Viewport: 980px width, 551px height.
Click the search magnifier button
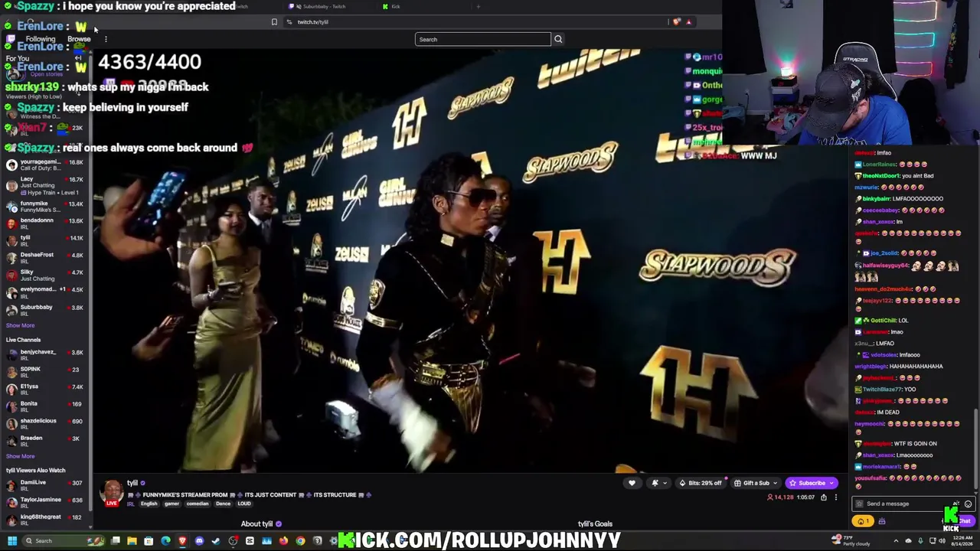click(x=558, y=39)
